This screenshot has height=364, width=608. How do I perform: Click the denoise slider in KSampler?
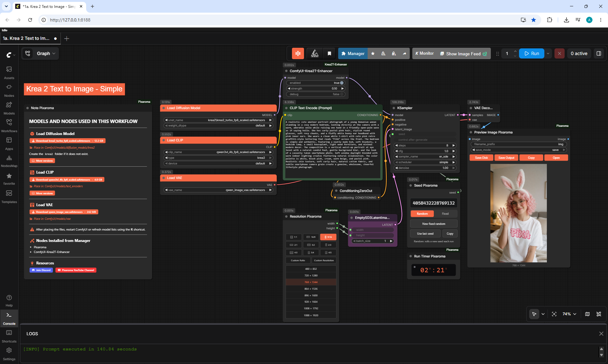(425, 168)
